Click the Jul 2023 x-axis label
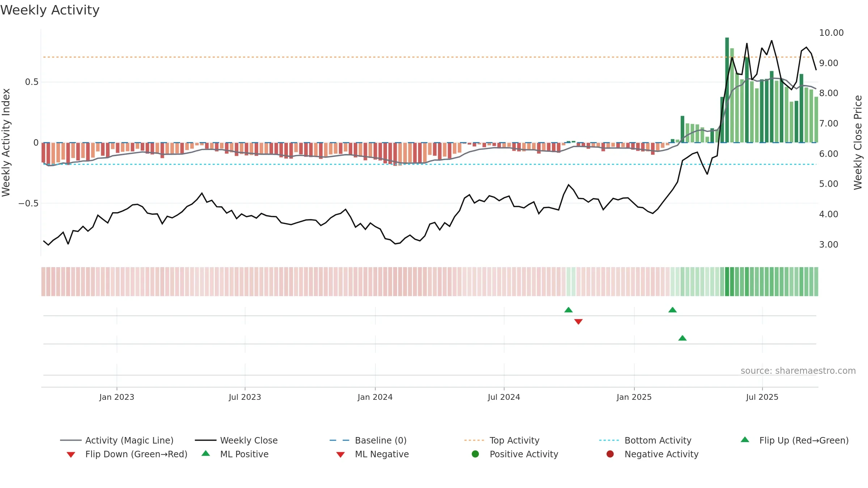Screen dimensions: 868x488 pos(245,397)
